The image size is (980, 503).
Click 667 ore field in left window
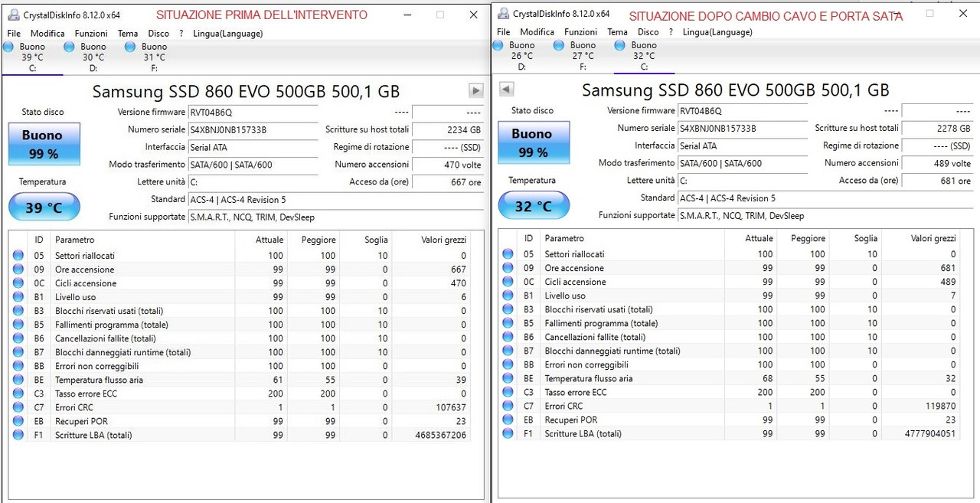[448, 182]
